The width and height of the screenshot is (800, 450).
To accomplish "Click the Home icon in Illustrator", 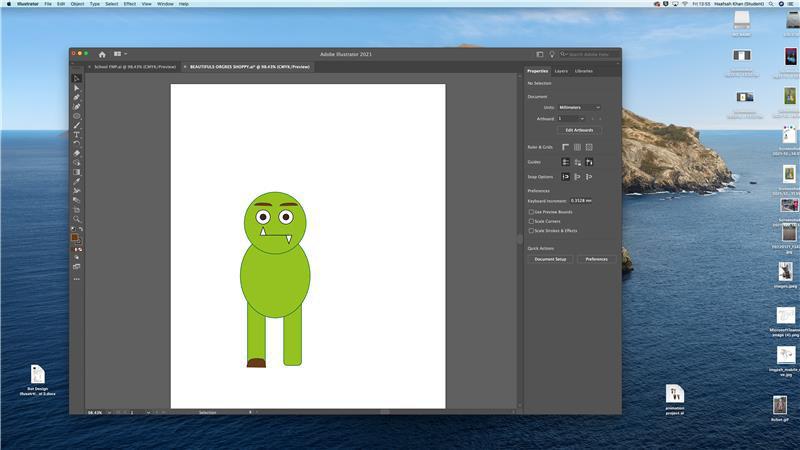I will pos(102,54).
